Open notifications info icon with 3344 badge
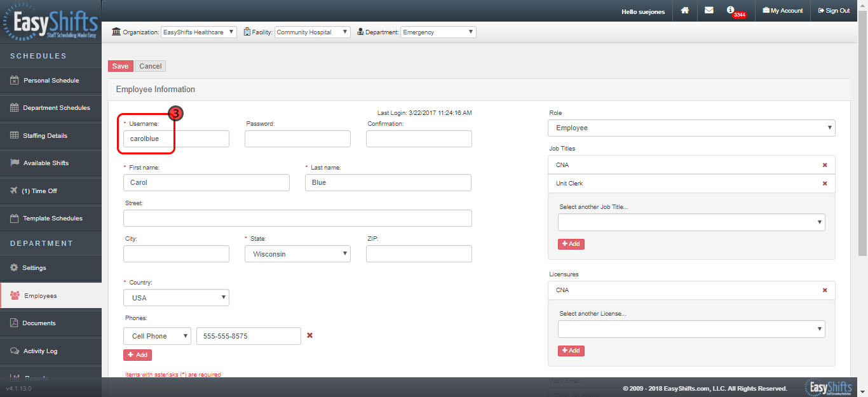868x397 pixels. [735, 11]
